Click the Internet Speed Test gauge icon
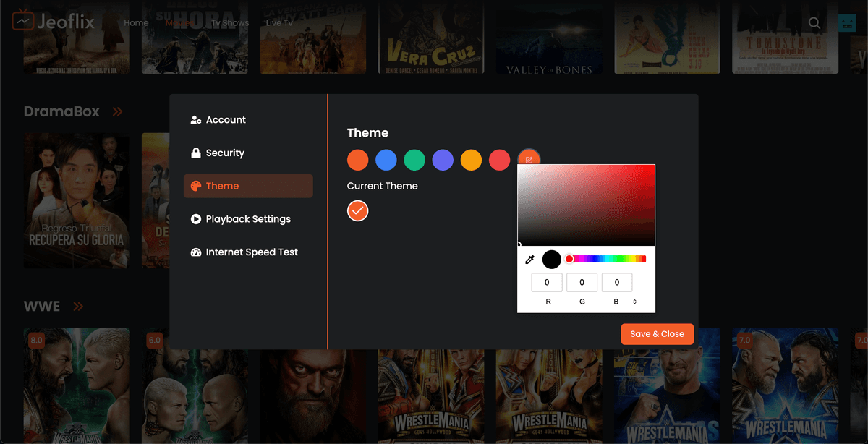This screenshot has width=868, height=444. coord(196,252)
